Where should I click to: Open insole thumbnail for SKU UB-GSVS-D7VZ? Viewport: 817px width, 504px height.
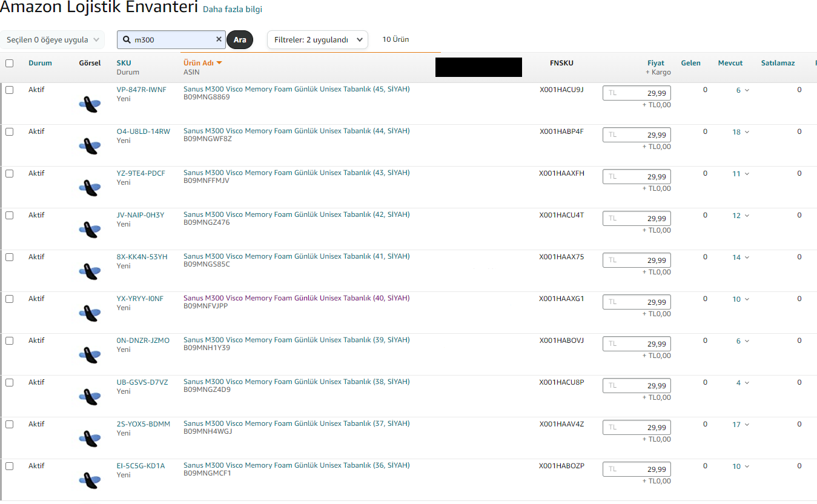click(x=90, y=397)
